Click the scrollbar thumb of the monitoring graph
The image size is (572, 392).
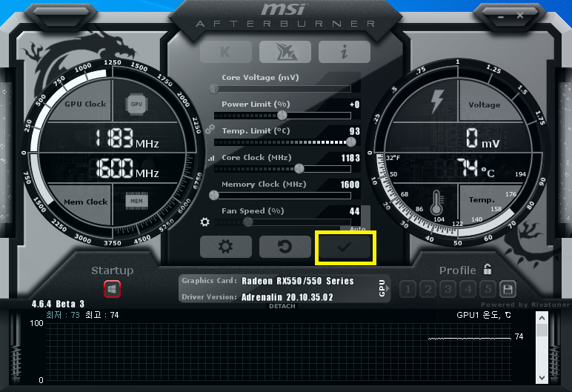(x=542, y=330)
